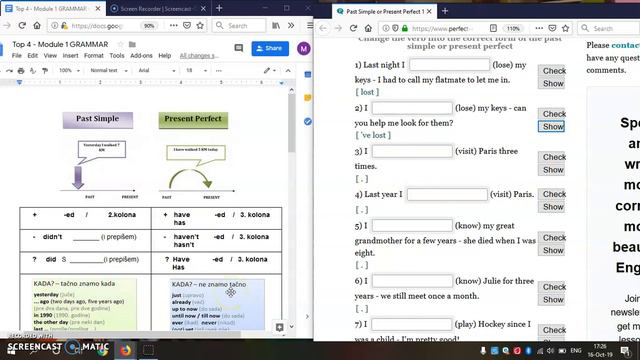Open page actions menu in left Firefox window
The width and height of the screenshot is (640, 360).
click(x=173, y=25)
